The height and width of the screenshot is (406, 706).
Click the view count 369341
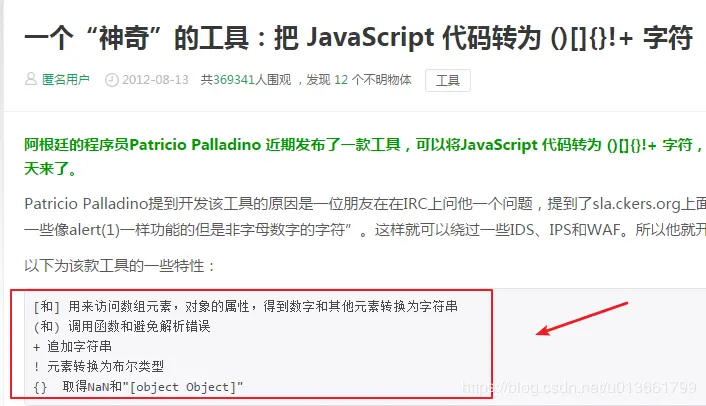click(x=234, y=80)
